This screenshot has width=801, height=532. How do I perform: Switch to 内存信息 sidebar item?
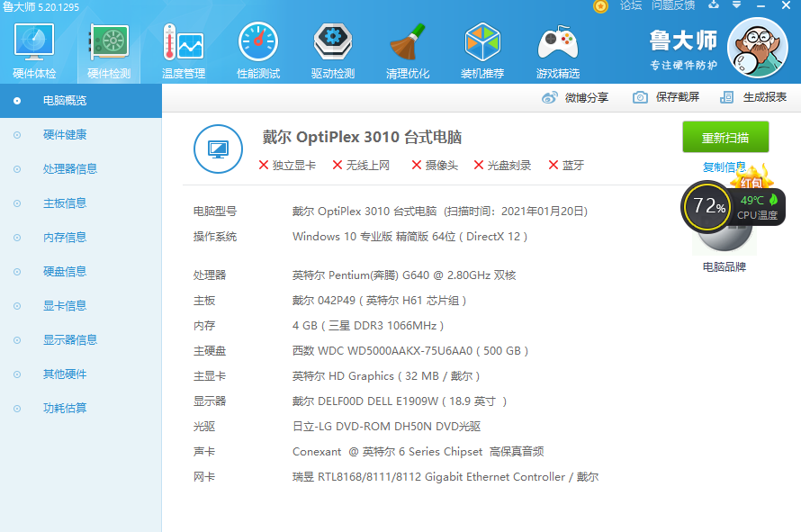pos(81,238)
